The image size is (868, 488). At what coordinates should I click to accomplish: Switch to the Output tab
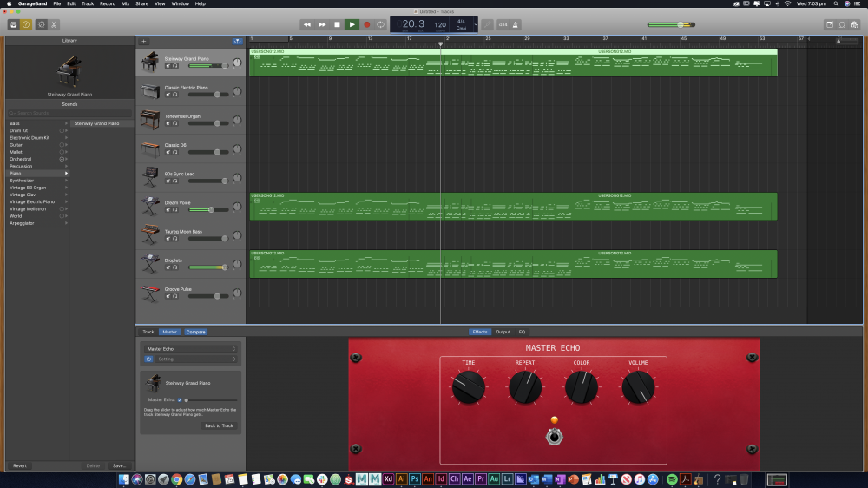[x=503, y=332]
